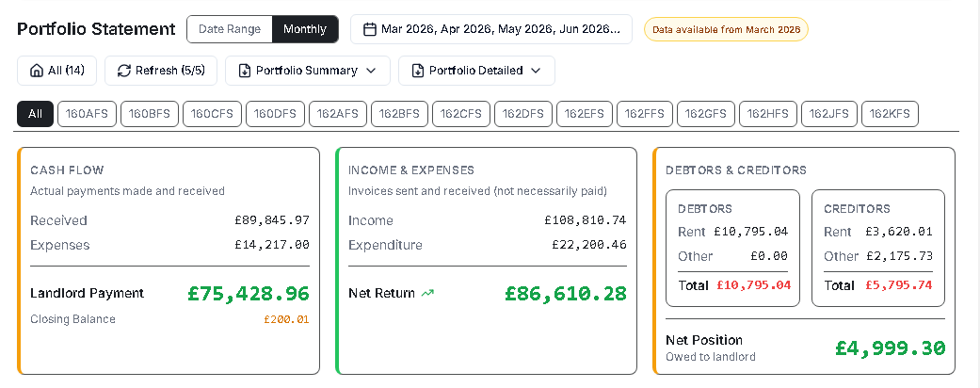Open the 160AFS property tab
Image resolution: width=980 pixels, height=388 pixels.
(x=87, y=114)
